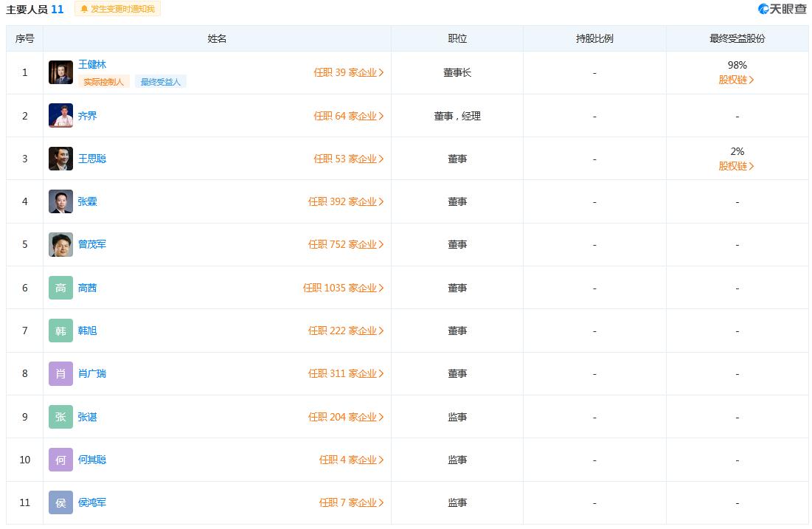Viewport: 812px width, 529px height.
Task: Open 曾茂军 profile link
Action: tap(92, 244)
